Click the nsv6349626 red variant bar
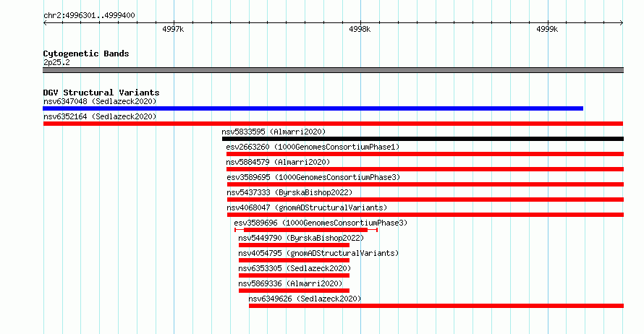Viewport: 644px width, 334px height. click(x=436, y=306)
